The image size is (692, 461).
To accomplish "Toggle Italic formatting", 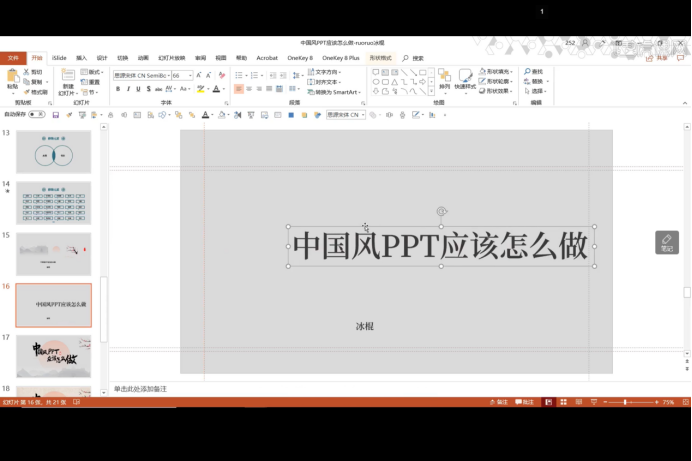I will tap(128, 89).
